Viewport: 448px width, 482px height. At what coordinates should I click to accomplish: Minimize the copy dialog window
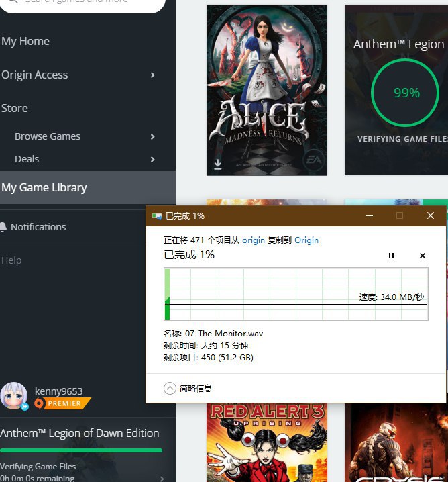click(x=370, y=215)
